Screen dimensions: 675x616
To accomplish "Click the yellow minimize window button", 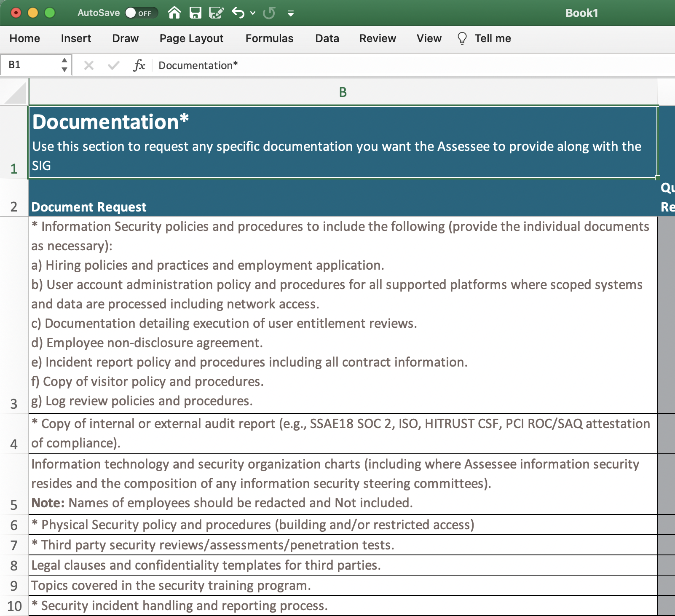I will pos(33,13).
